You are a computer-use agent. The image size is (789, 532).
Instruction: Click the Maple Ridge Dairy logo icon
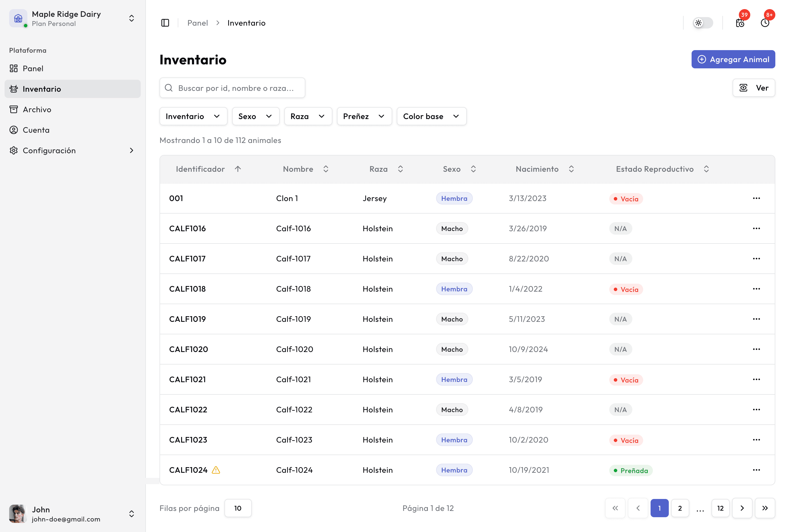(x=18, y=18)
